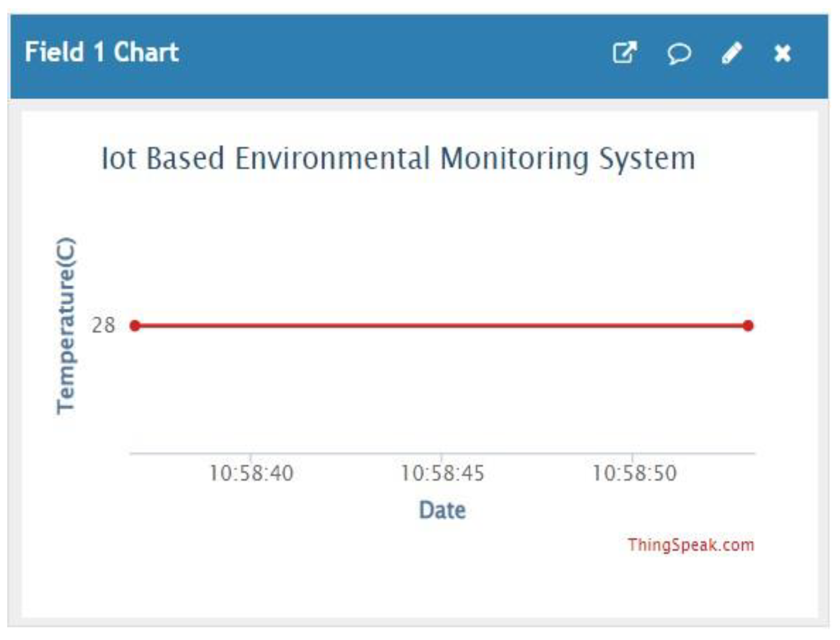Open the chart in a new window
840x640 pixels.
point(624,53)
